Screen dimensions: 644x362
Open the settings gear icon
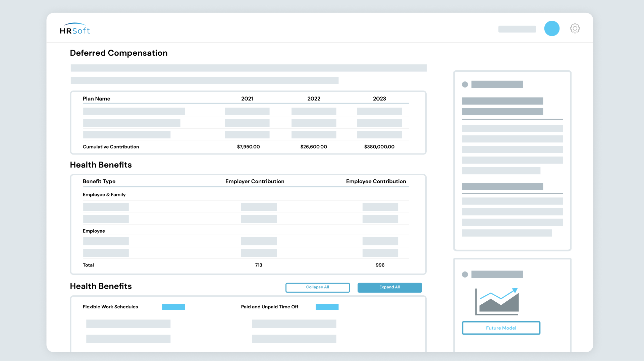click(x=575, y=28)
